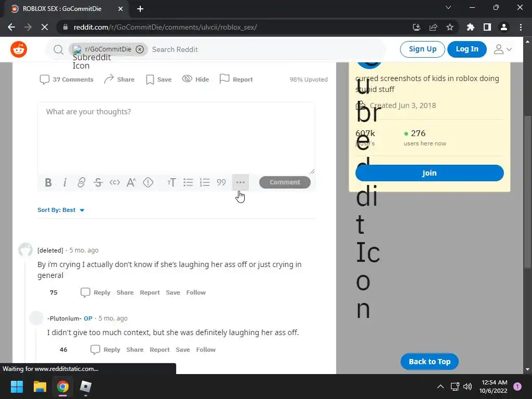Viewport: 532px width, 399px height.
Task: Toggle bold formatting
Action: pyautogui.click(x=48, y=182)
